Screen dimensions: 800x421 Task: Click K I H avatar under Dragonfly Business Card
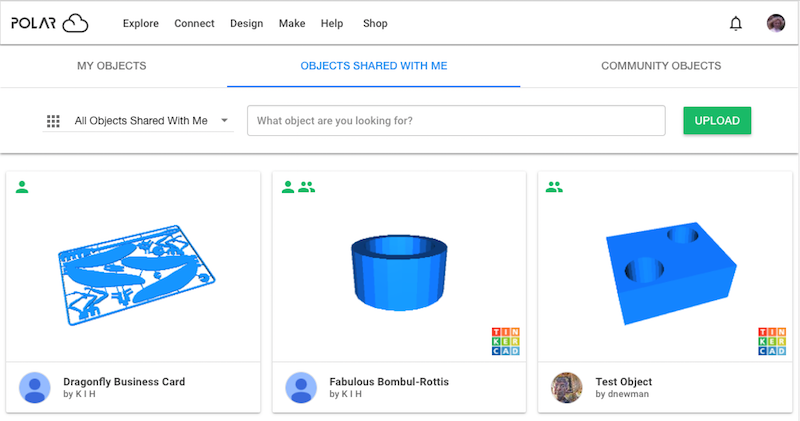(x=35, y=388)
